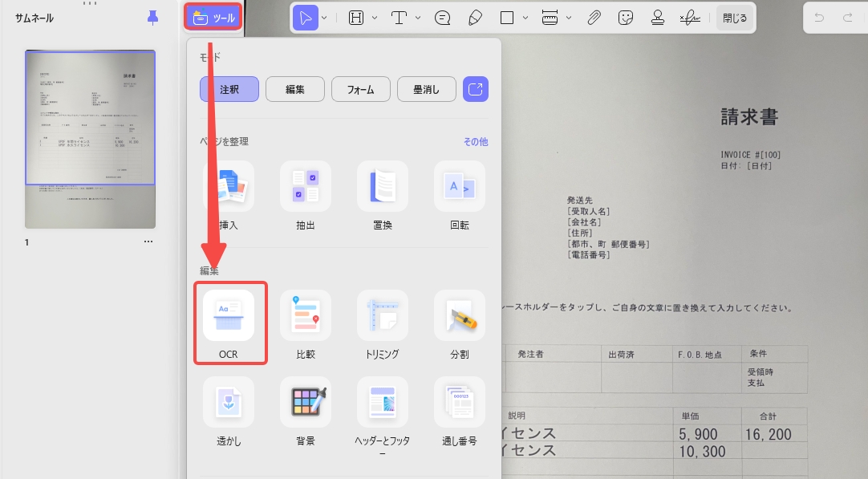Switch to フォーム mode

click(361, 89)
